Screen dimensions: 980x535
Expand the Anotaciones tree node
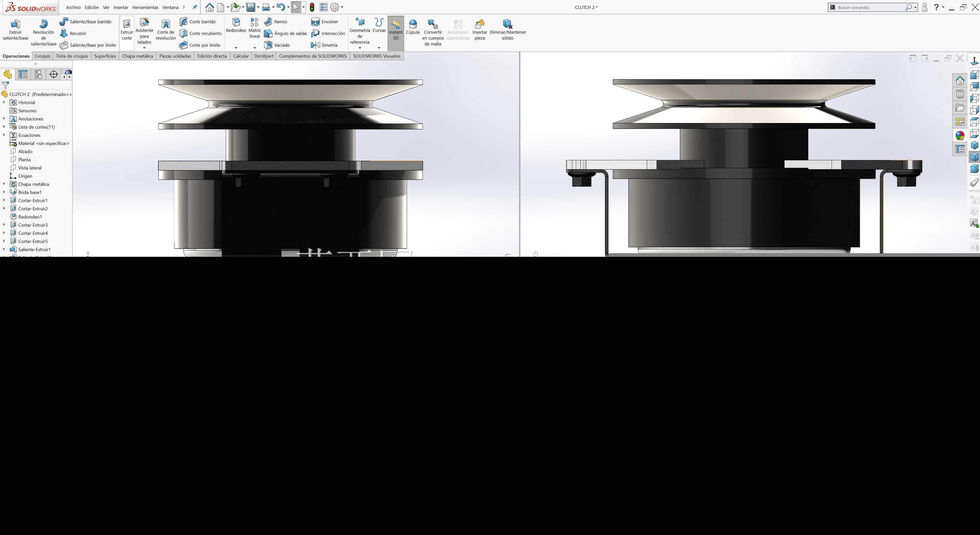tap(4, 118)
